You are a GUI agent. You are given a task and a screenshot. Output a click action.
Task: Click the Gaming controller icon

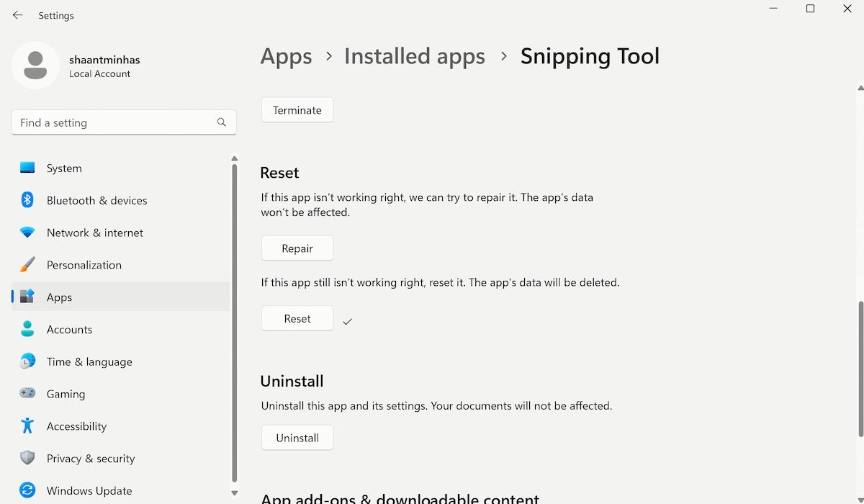coord(27,394)
